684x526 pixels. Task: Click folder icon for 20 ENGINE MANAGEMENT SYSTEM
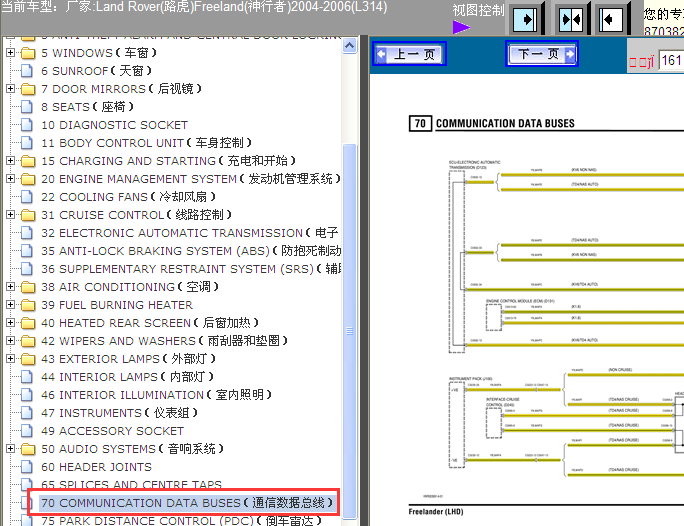tap(28, 179)
